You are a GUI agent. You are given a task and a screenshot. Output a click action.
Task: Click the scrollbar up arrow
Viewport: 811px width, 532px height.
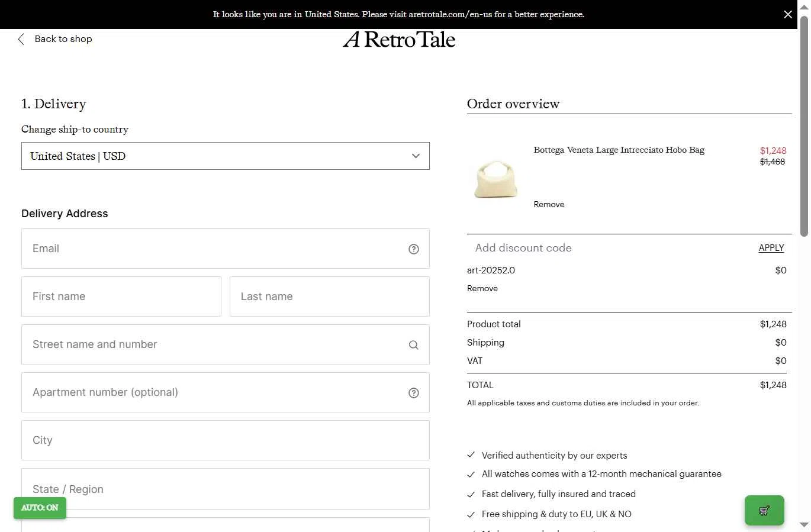(x=804, y=6)
